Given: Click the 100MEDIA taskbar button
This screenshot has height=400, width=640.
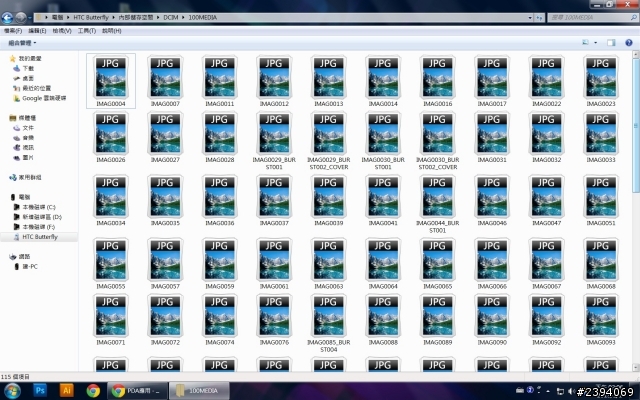Looking at the screenshot, I should pyautogui.click(x=199, y=391).
